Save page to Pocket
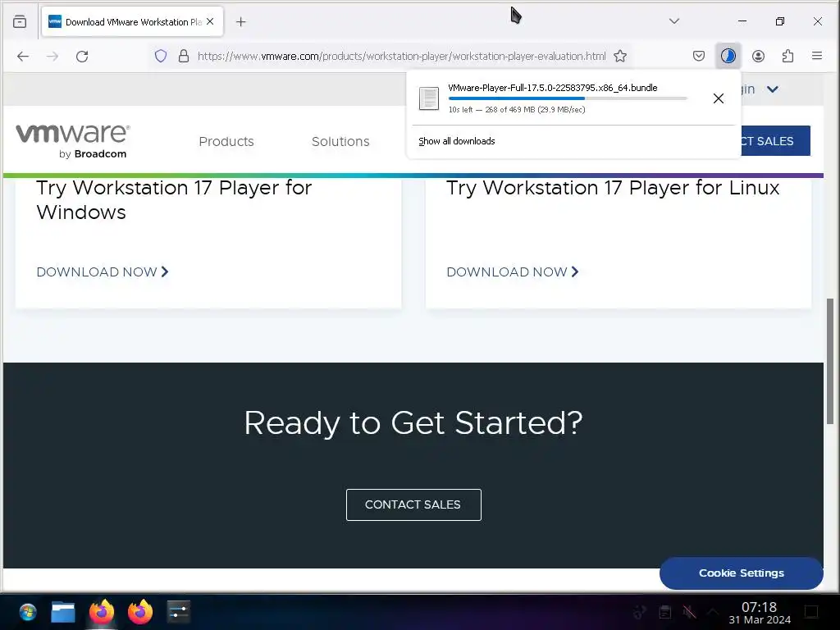The image size is (840, 630). [x=699, y=56]
